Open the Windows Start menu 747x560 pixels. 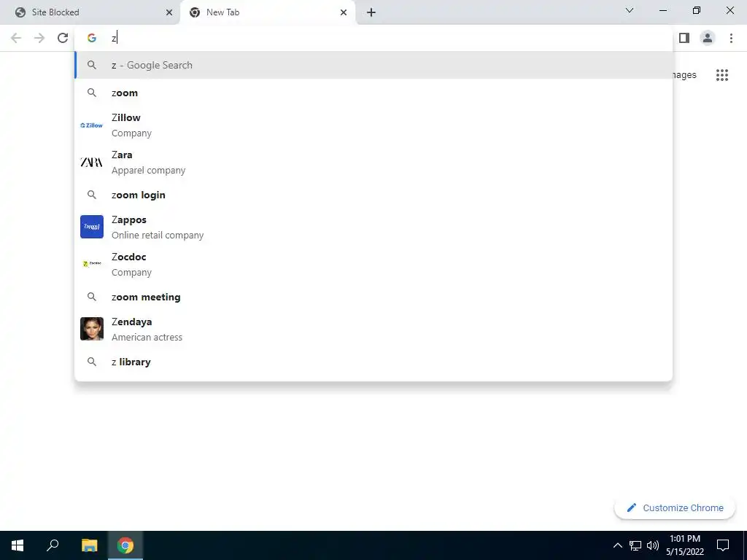point(18,545)
